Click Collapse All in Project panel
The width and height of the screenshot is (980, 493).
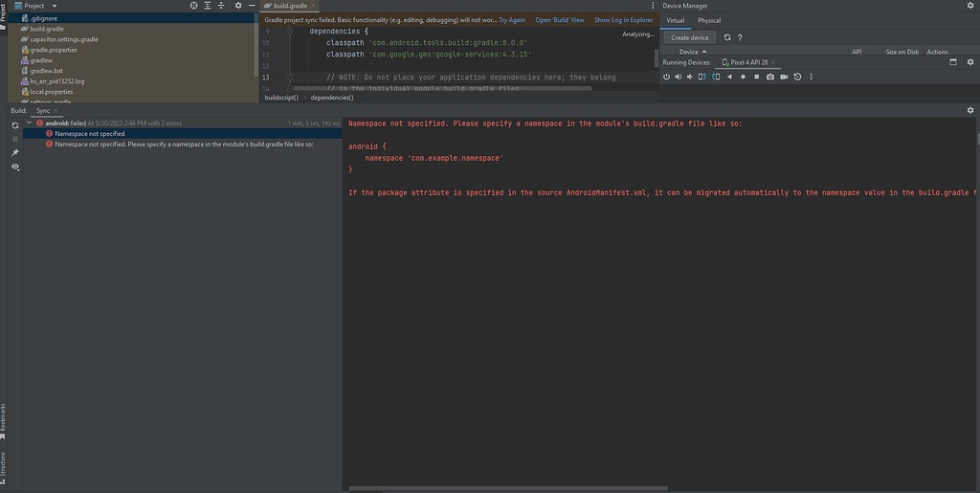click(x=221, y=6)
